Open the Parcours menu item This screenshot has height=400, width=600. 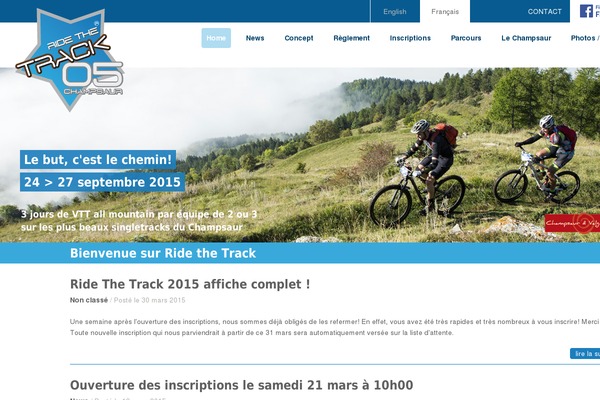tap(466, 38)
